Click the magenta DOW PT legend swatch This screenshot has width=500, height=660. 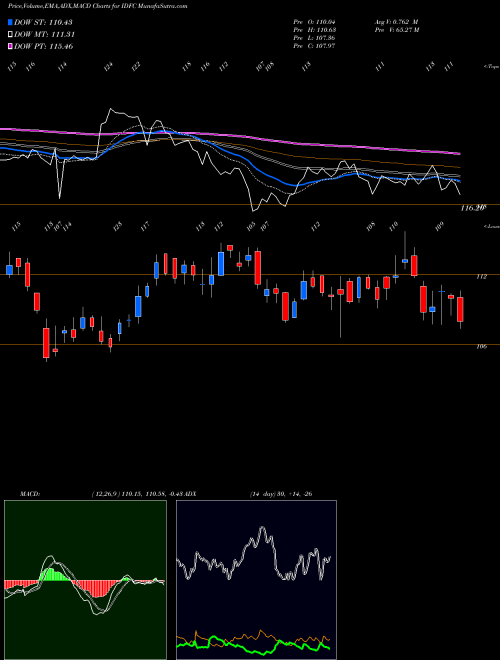10,46
